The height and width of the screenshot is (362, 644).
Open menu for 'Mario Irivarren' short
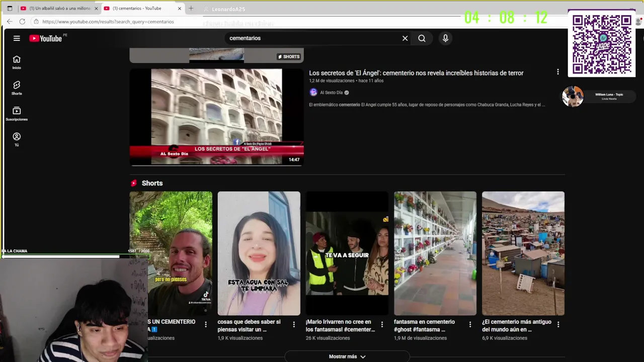click(x=382, y=325)
